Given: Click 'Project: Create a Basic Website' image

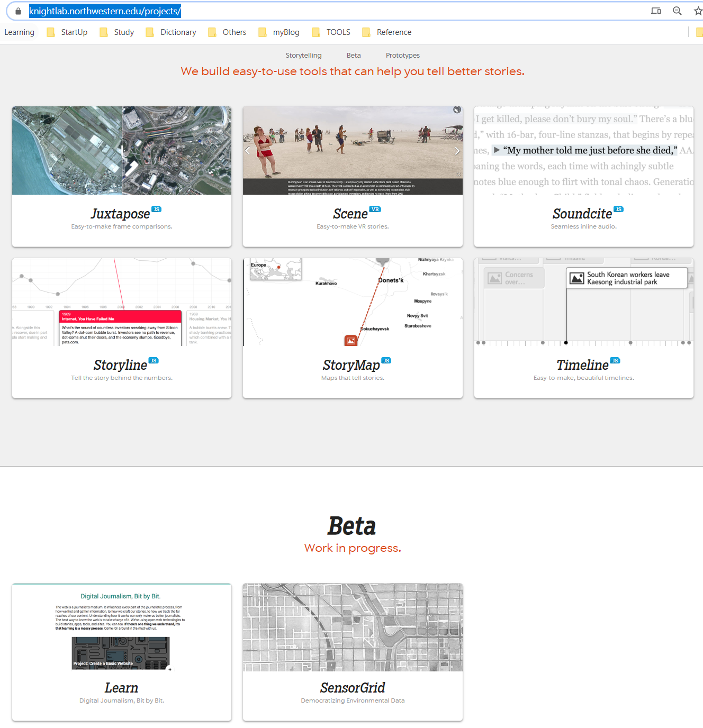Looking at the screenshot, I should click(121, 653).
